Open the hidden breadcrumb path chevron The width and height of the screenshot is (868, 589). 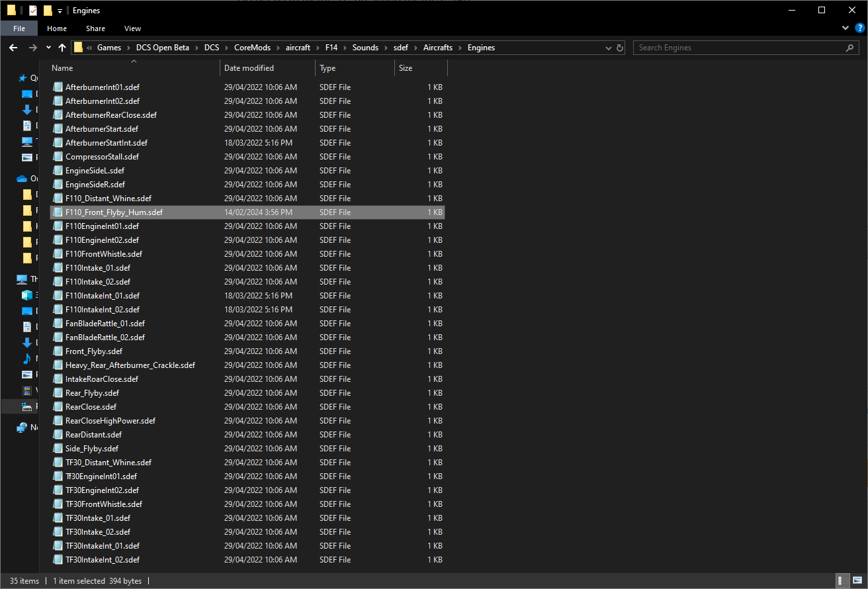[x=89, y=48]
